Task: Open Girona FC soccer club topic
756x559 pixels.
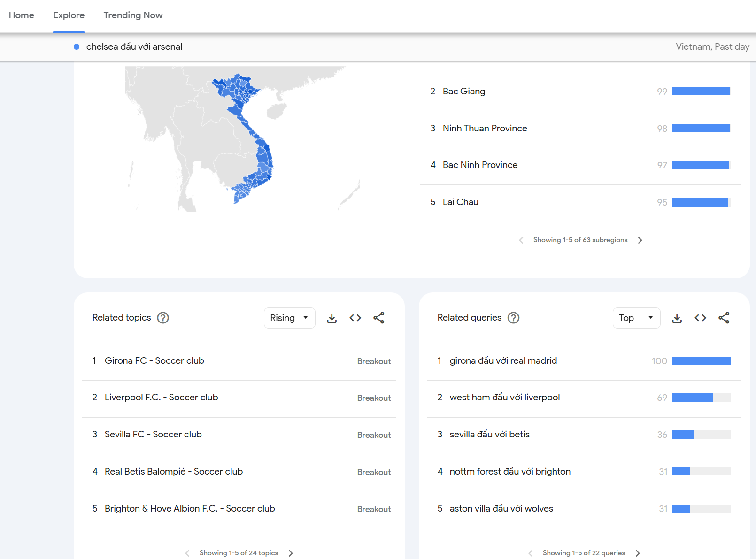Action: pos(154,361)
